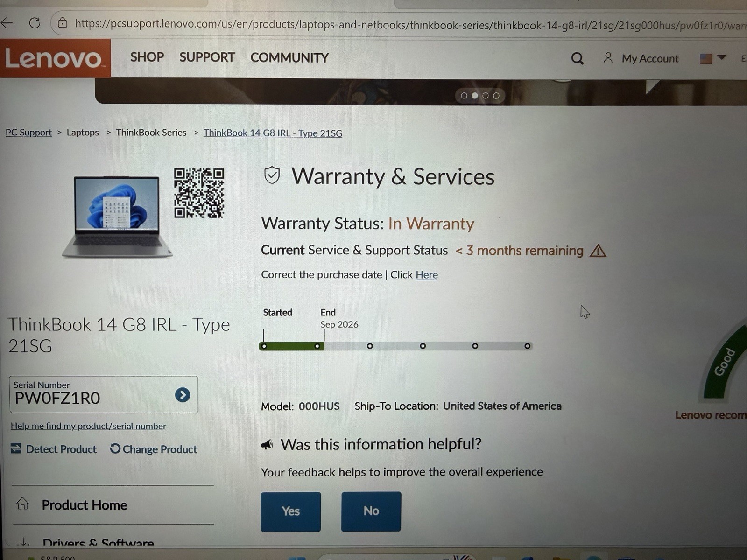Screen dimensions: 747x560
Task: Open the region selector dropdown arrow
Action: tap(722, 57)
